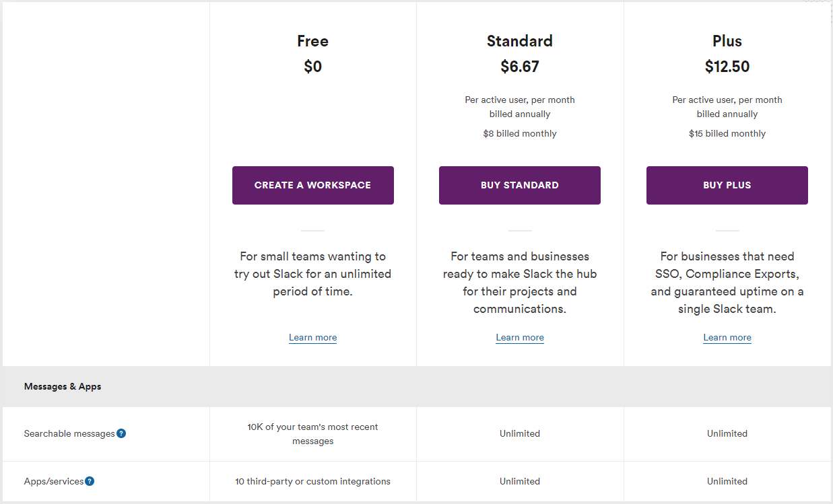Viewport: 833px width, 504px height.
Task: Select the $6.67 Standard price
Action: 519,67
